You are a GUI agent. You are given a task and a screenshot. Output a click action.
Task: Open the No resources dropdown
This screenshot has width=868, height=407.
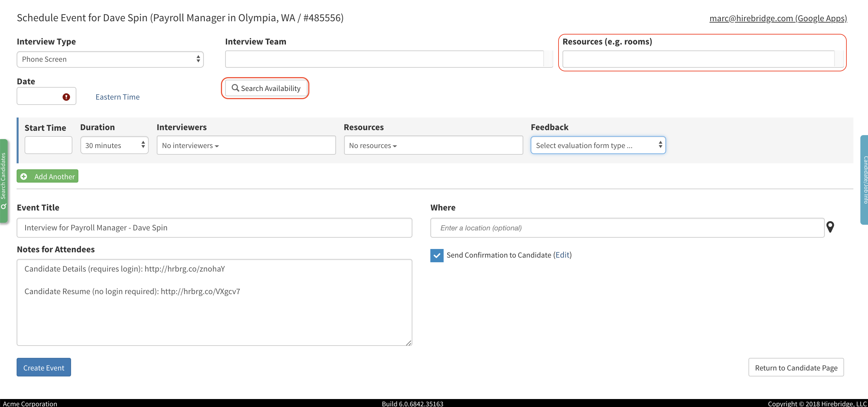point(372,145)
